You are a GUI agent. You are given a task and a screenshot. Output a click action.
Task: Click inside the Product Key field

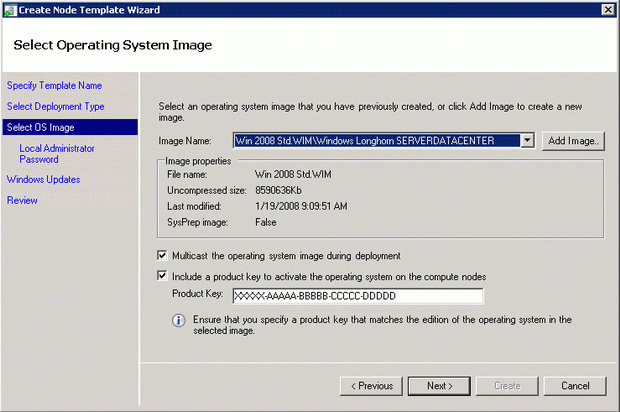tap(357, 296)
